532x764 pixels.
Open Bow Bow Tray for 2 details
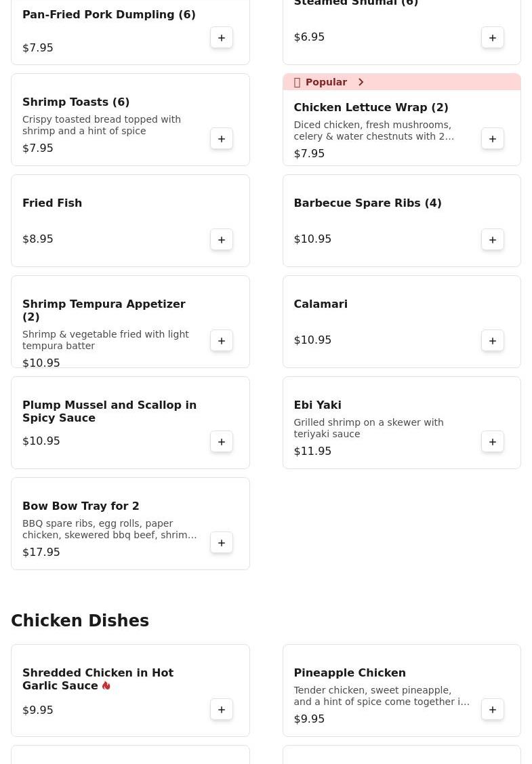(x=81, y=506)
